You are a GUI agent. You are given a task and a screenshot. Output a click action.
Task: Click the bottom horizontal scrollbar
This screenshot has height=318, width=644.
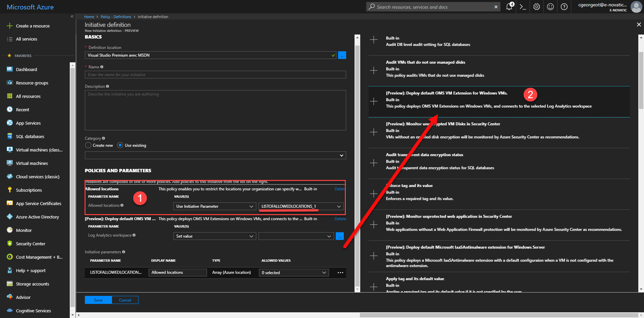[499, 315]
